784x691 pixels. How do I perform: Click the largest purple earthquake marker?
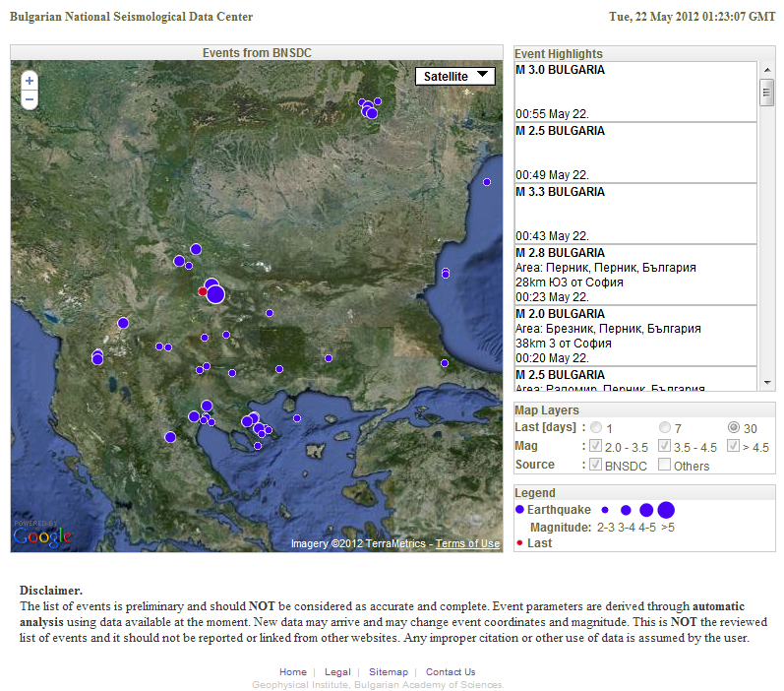coord(215,293)
